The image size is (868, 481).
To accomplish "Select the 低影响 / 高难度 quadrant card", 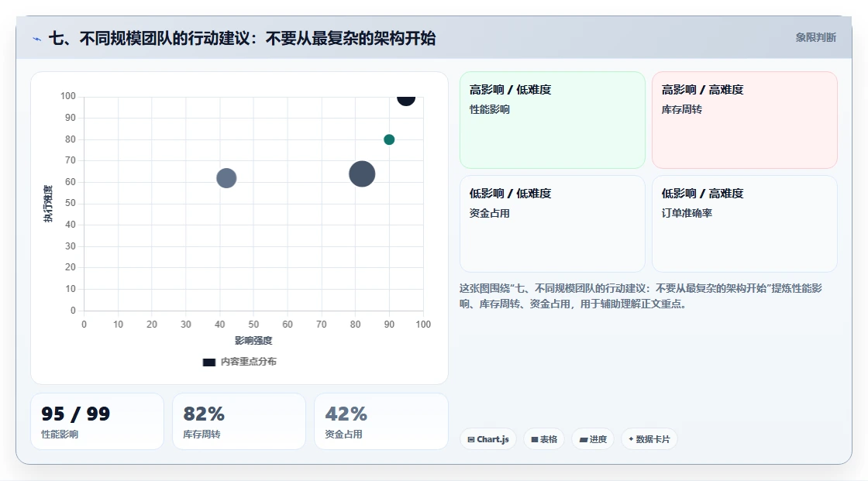I will click(x=745, y=224).
